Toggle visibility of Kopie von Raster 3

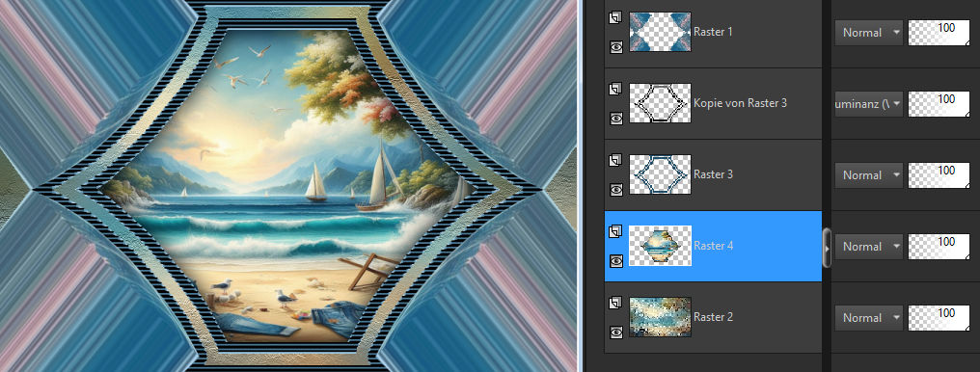(x=616, y=119)
